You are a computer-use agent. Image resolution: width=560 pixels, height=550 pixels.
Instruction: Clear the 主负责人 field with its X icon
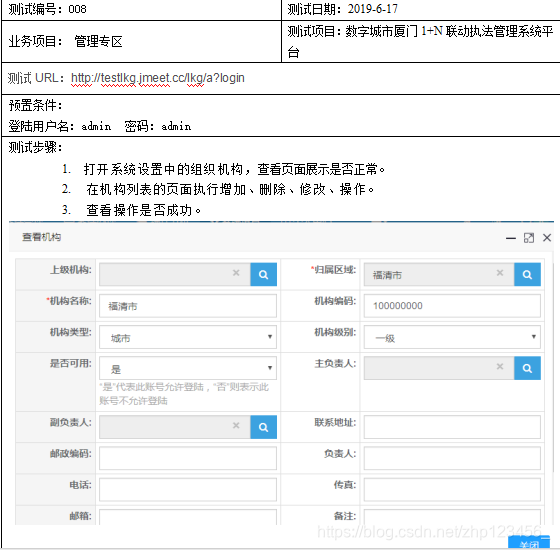(500, 366)
